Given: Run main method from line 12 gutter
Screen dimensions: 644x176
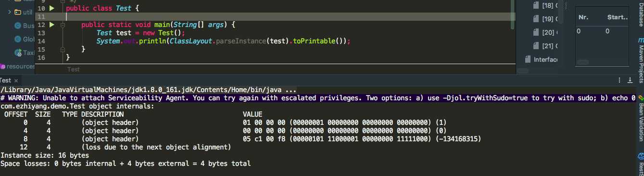Looking at the screenshot, I should (52, 25).
